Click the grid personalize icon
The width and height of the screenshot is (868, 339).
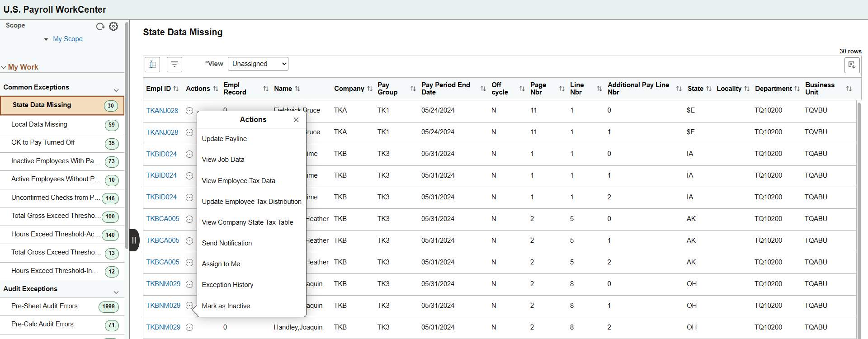tap(152, 65)
